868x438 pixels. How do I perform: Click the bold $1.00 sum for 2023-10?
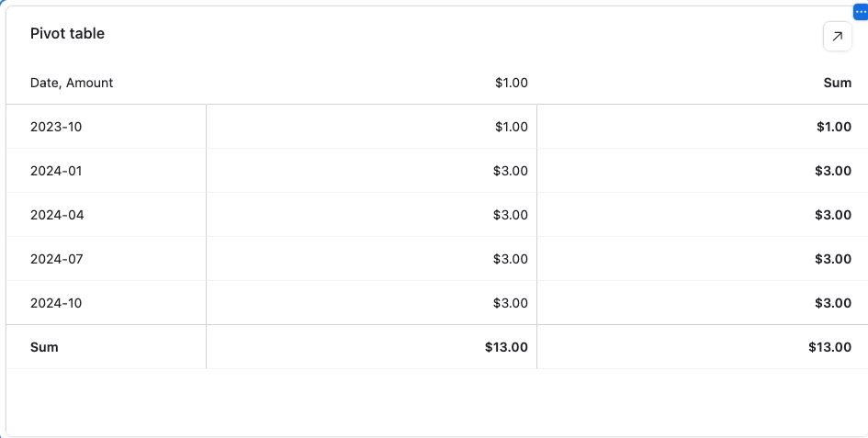(834, 127)
